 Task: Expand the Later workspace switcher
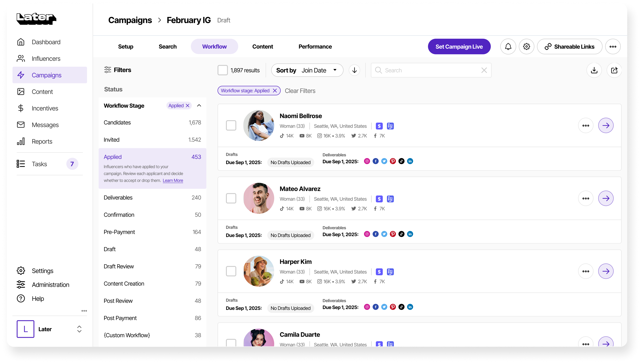point(79,329)
